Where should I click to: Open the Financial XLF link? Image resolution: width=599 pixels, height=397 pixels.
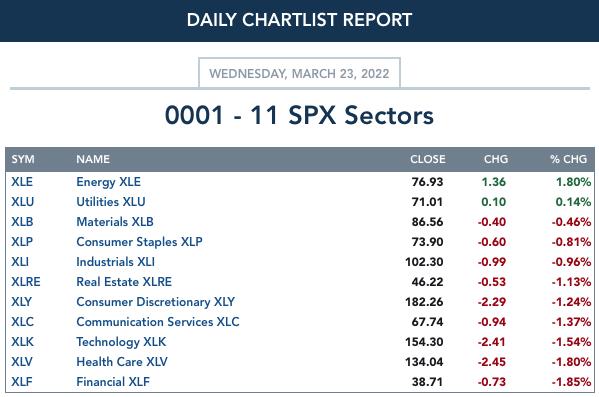[x=113, y=382]
